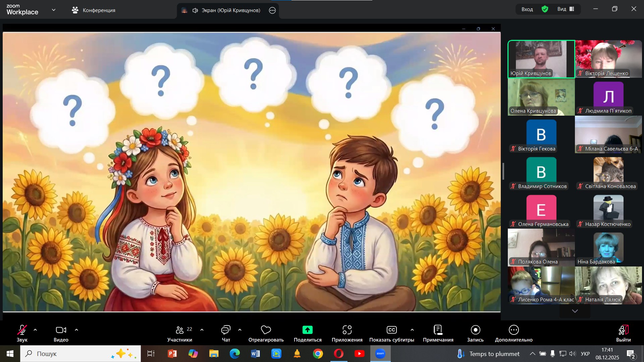Click the Record icon
644x362 pixels.
click(x=475, y=330)
